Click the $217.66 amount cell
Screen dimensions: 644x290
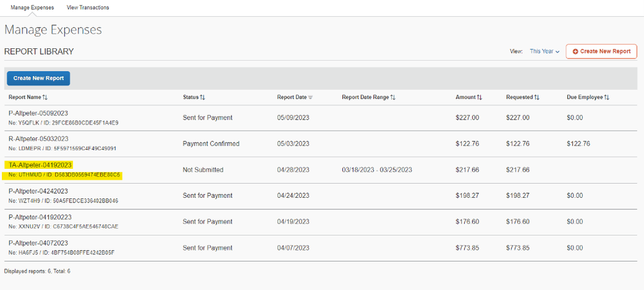coord(467,169)
